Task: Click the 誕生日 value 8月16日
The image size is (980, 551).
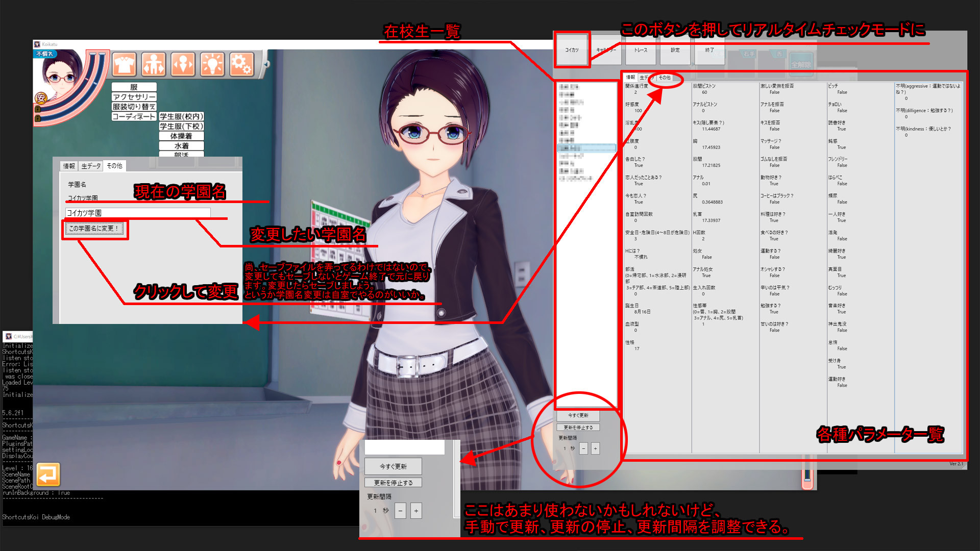Action: pyautogui.click(x=642, y=312)
